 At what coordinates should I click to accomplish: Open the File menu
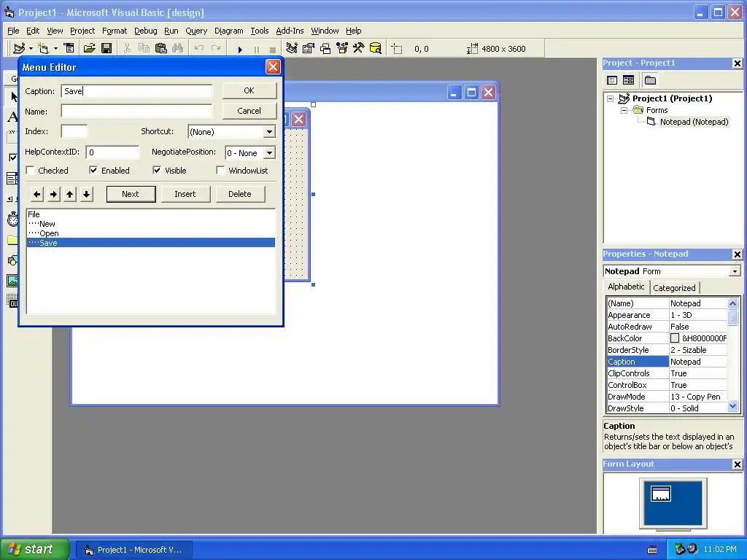click(13, 31)
